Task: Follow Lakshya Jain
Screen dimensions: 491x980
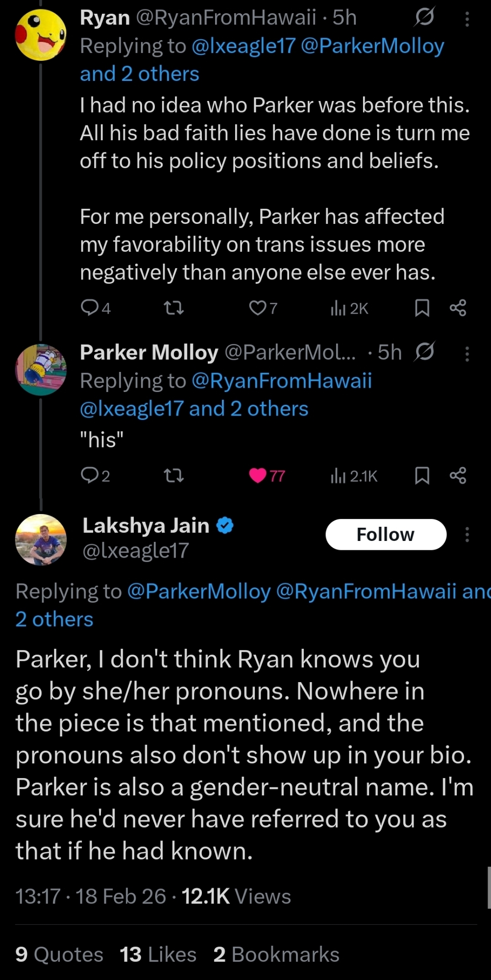Action: coord(386,534)
